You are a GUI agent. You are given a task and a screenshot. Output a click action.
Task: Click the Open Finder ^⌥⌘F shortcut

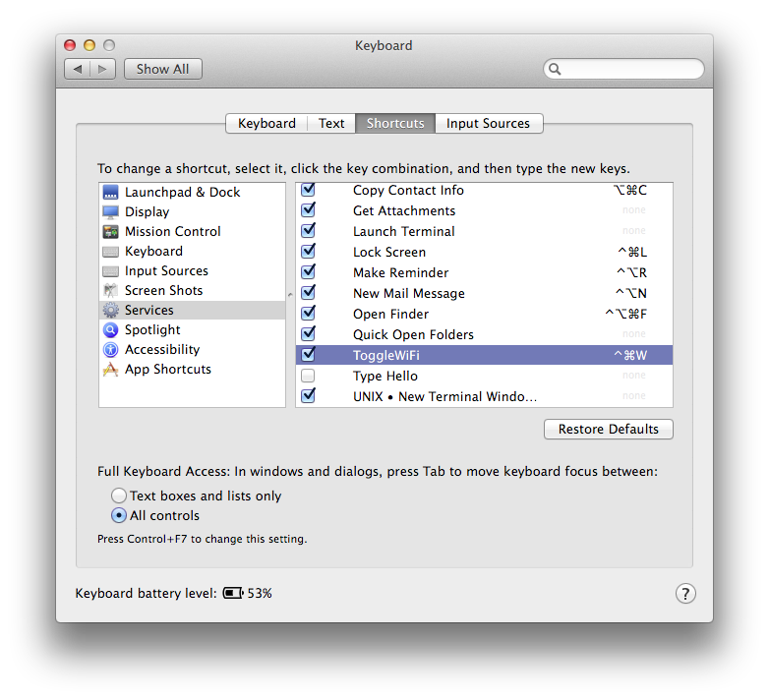(x=625, y=314)
